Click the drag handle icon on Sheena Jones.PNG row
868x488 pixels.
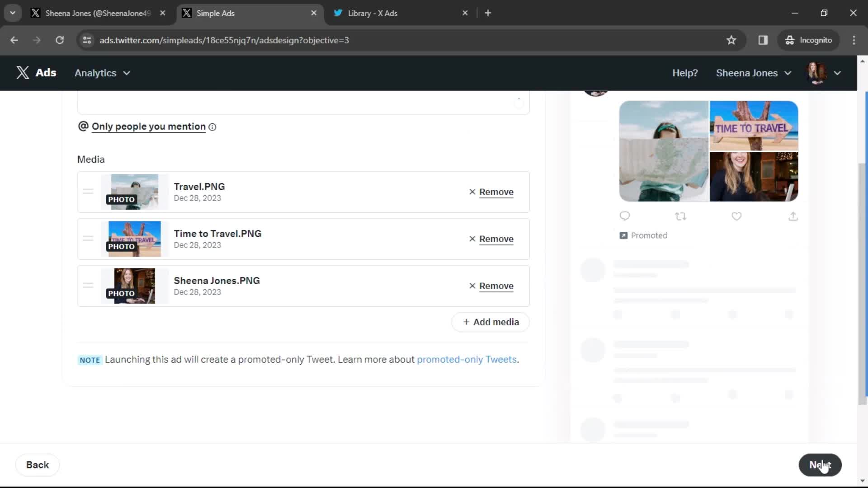[x=88, y=286]
